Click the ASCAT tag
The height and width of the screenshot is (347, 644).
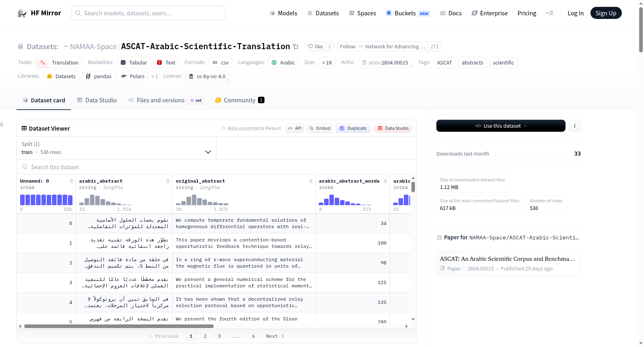click(x=444, y=62)
